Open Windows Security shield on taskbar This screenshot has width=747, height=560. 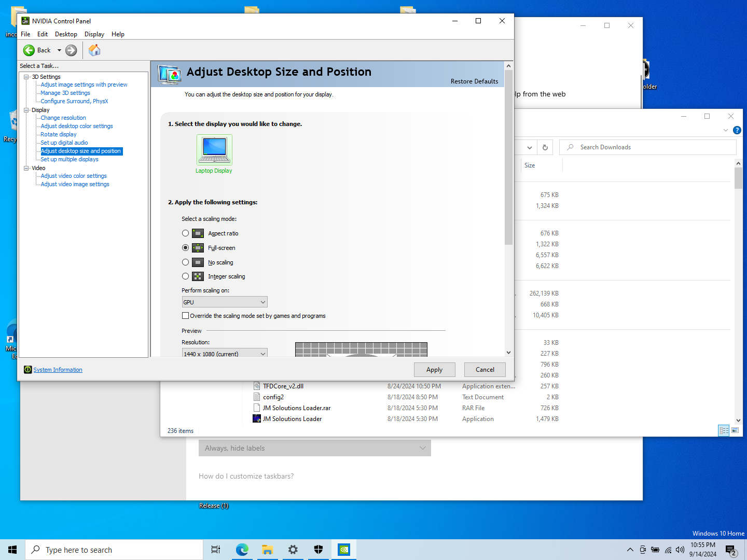[x=319, y=550]
